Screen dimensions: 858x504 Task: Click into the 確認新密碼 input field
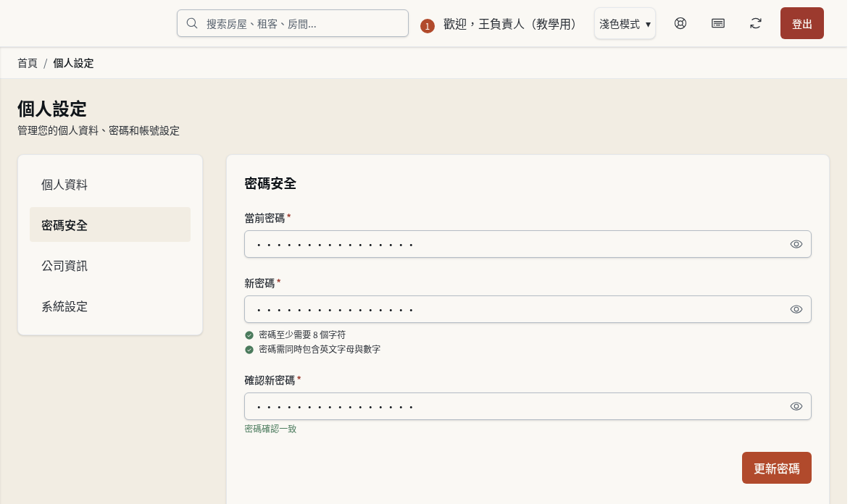coord(528,406)
